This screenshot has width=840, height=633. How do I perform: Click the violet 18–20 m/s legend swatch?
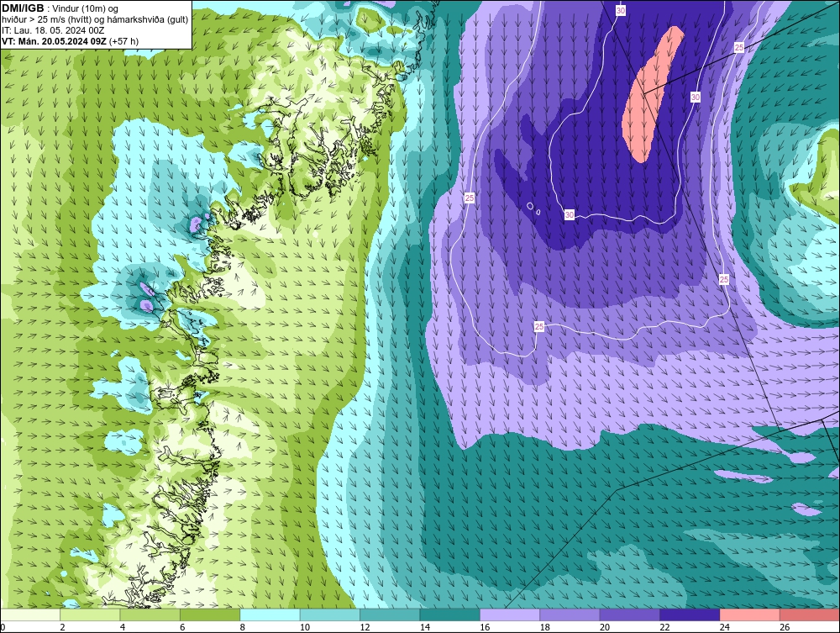[x=570, y=615]
